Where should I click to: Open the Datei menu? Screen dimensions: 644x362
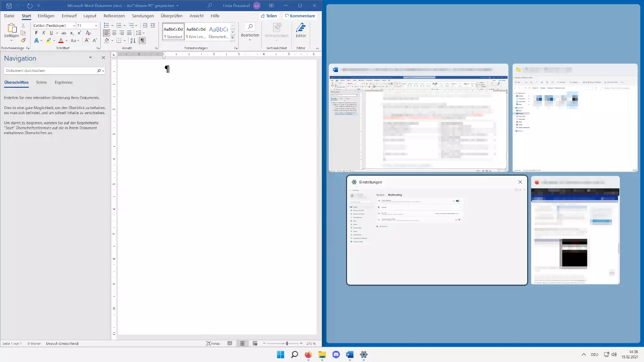(x=9, y=16)
